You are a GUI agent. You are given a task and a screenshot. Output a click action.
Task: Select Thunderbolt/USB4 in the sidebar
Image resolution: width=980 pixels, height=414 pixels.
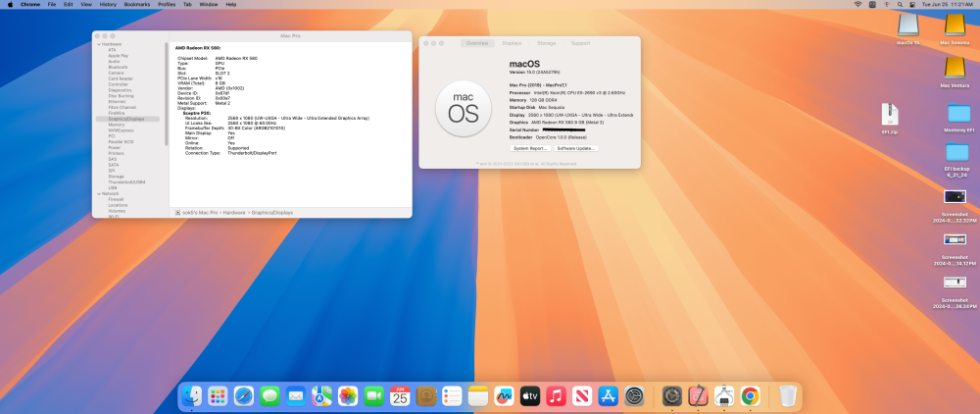126,182
